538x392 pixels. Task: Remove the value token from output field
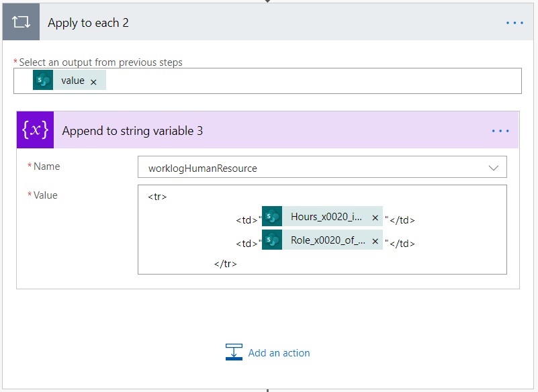93,81
